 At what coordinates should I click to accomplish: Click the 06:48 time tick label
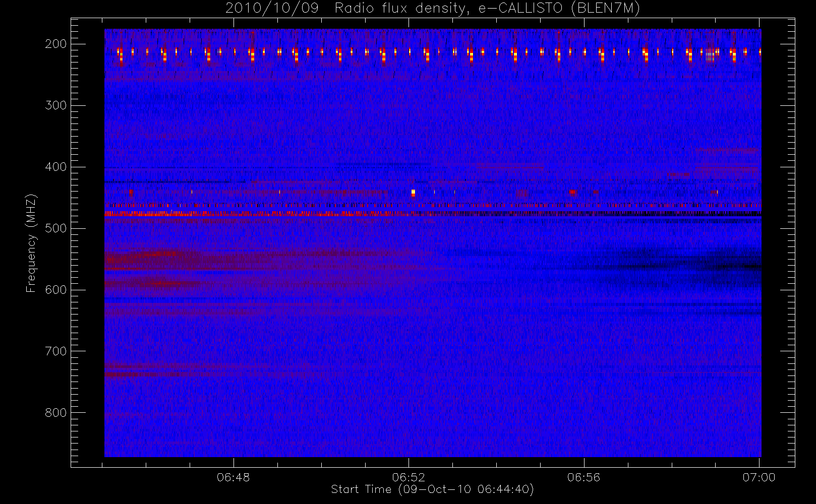pos(234,477)
